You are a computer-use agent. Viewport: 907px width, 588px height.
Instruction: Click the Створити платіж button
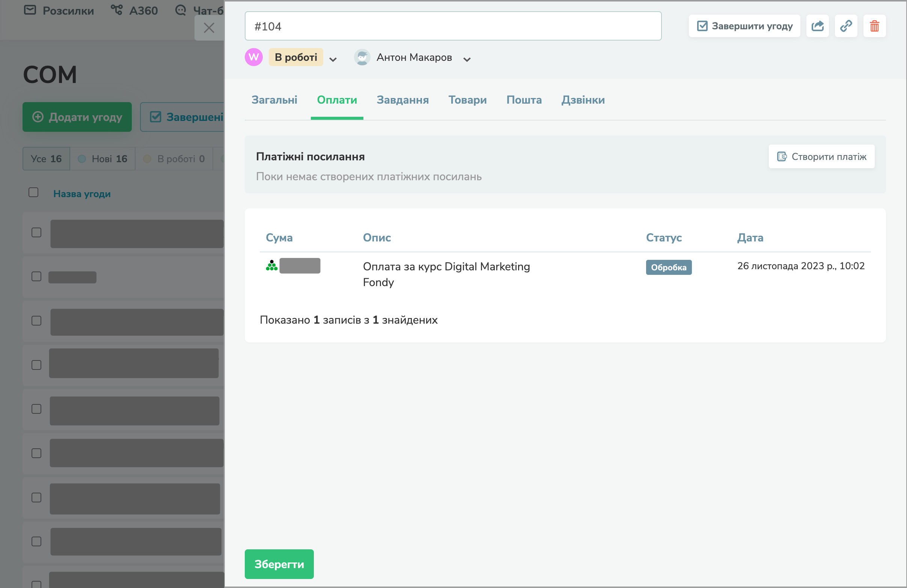tap(821, 157)
